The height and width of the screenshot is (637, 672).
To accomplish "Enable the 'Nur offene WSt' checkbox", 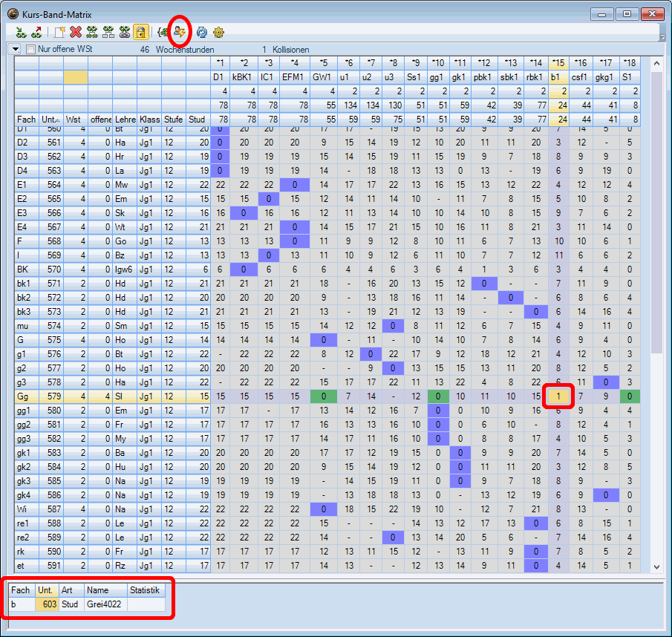I will tap(31, 49).
